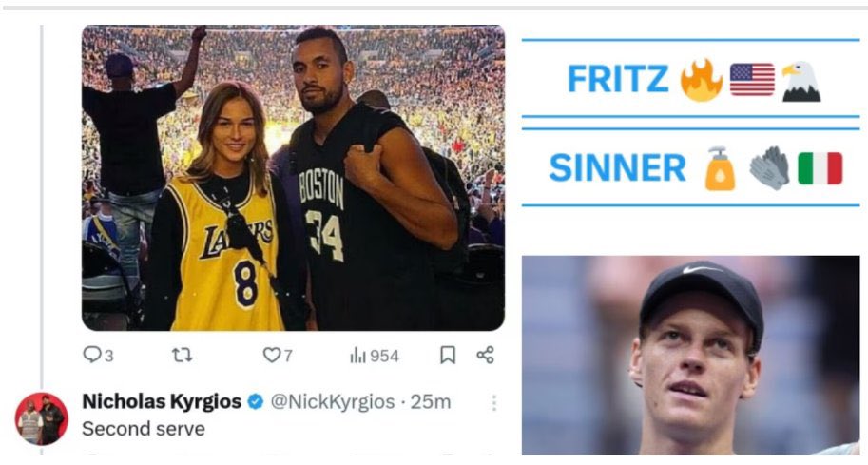Click the 25m timestamp of the tweet

[x=431, y=402]
